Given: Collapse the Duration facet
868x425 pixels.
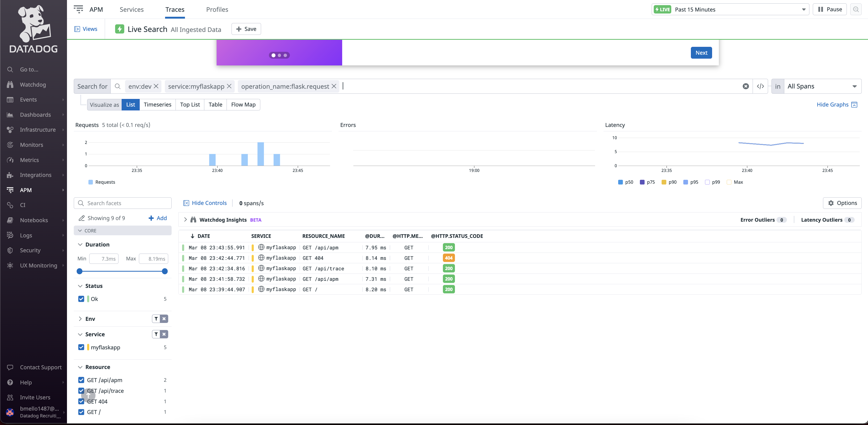Looking at the screenshot, I should tap(80, 245).
